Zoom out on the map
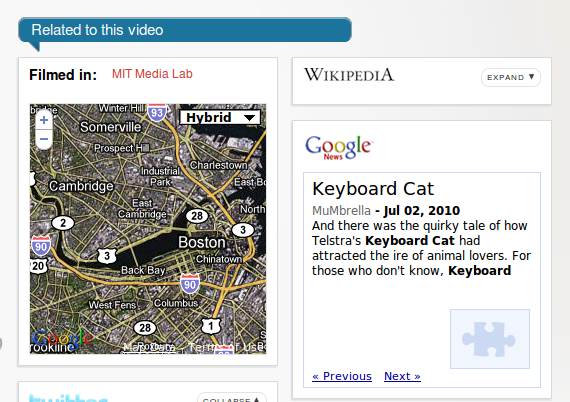Screen dimensions: 570x402 44,139
